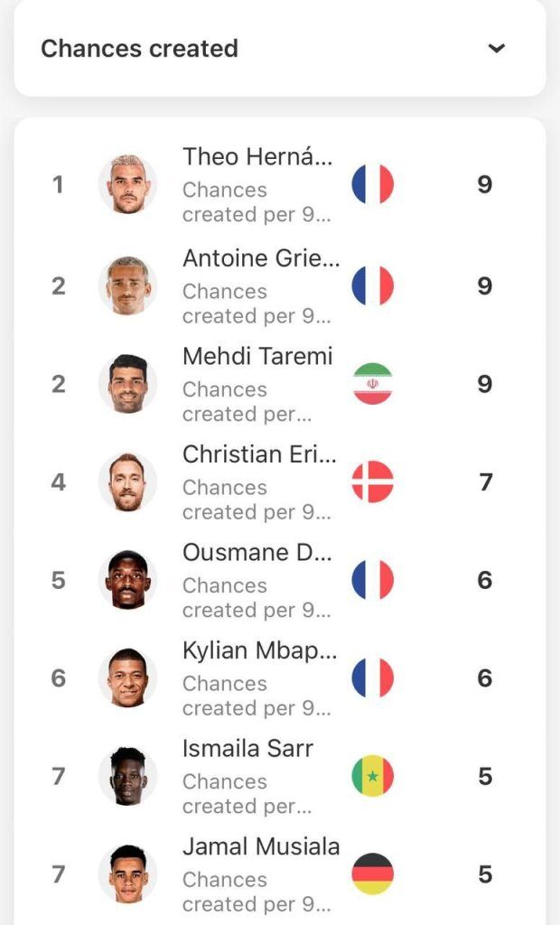Tap Christian Eriksen's chances value 7
560x925 pixels.
[485, 481]
